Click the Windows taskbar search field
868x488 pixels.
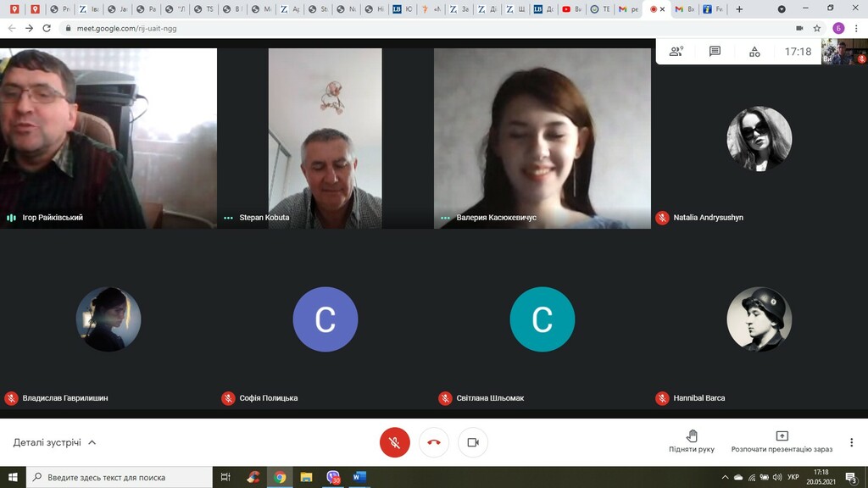click(x=119, y=477)
